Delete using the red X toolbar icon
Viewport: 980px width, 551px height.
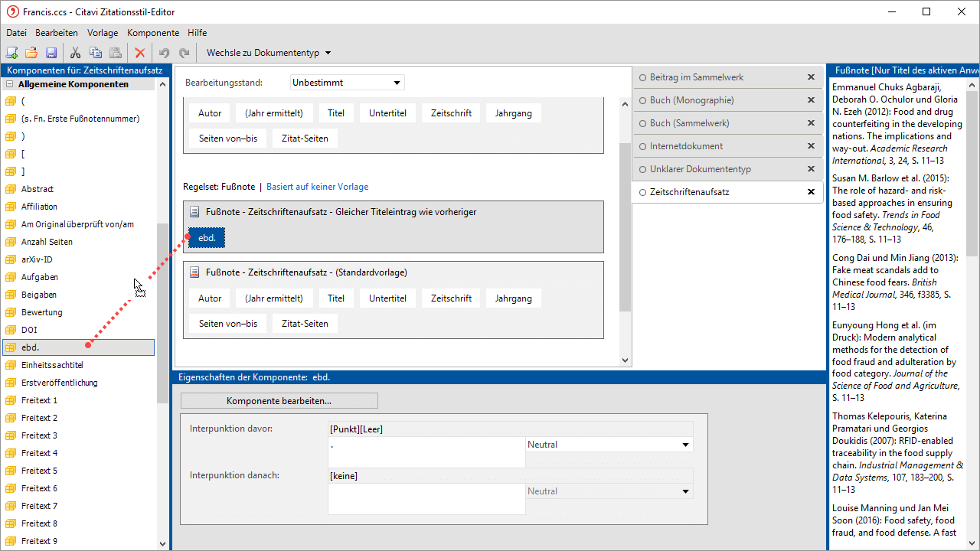point(139,53)
